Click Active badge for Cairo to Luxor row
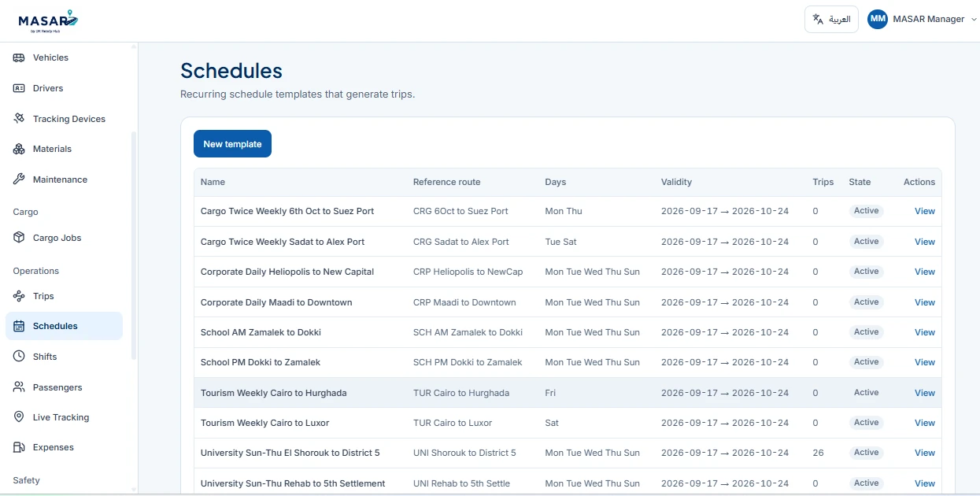Viewport: 980px width, 496px height. (x=866, y=423)
